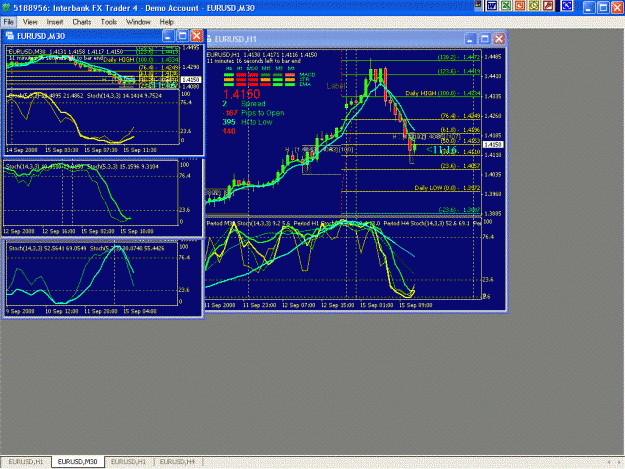Switch to the EURUSD,M30 chart tab
Image resolution: width=625 pixels, height=469 pixels.
[x=77, y=461]
